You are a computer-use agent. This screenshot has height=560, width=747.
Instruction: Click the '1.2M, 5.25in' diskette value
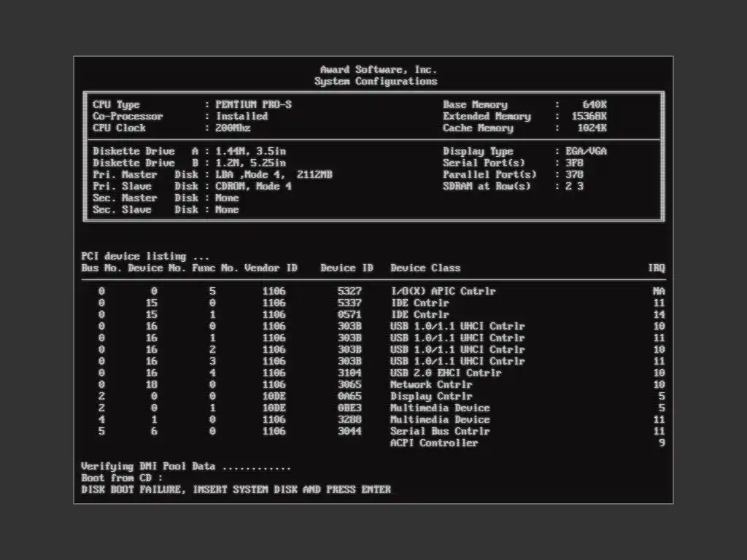pos(251,163)
